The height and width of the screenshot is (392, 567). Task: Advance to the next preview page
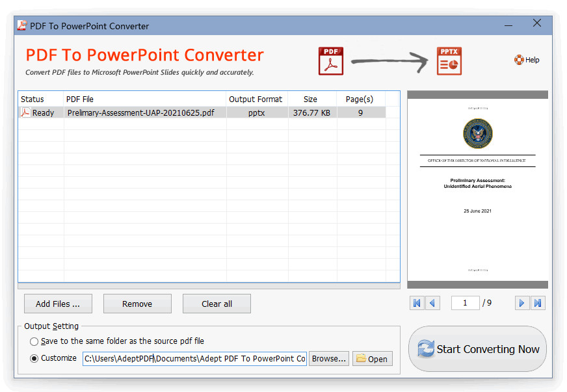[x=521, y=303]
